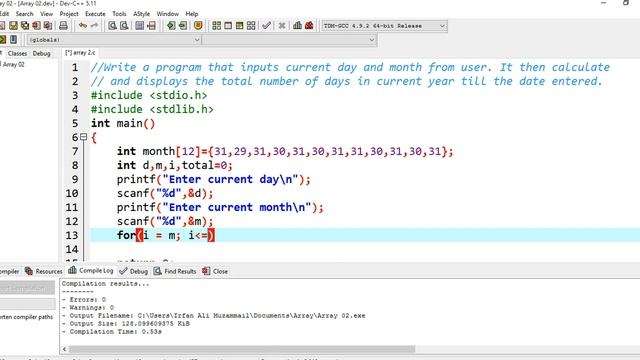Click the scanf &m line
Image resolution: width=640 pixels, height=360 pixels.
pos(165,221)
